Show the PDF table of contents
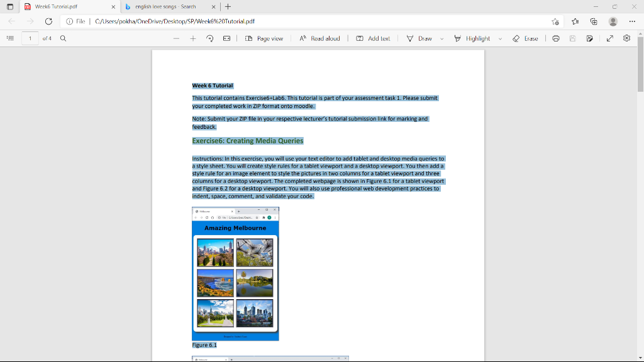 coord(10,38)
